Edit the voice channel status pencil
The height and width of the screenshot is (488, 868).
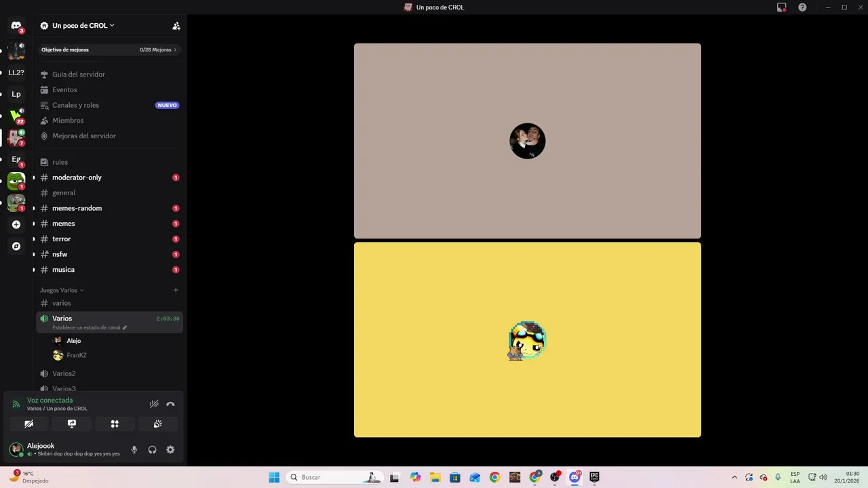point(125,327)
